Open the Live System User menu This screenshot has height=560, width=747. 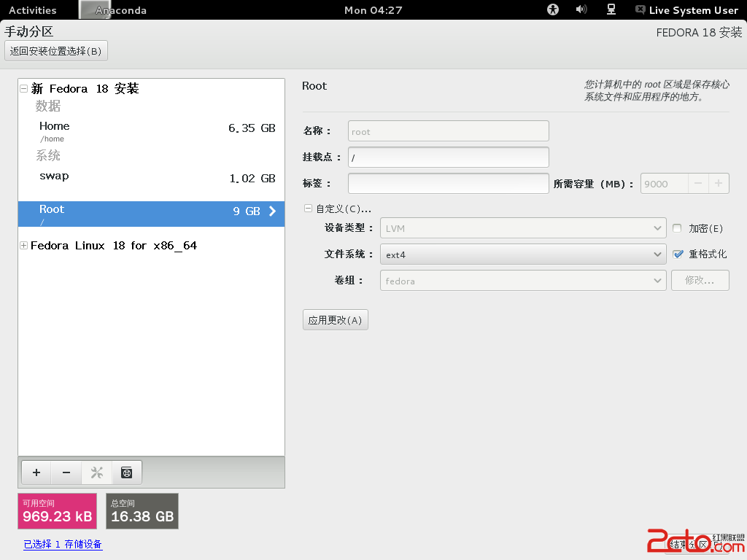click(x=687, y=10)
